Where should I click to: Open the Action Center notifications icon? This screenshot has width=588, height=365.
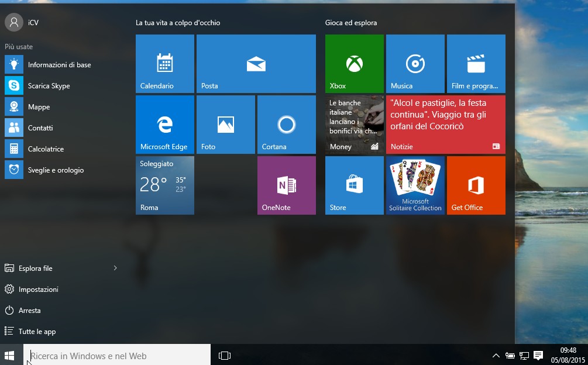coord(538,355)
